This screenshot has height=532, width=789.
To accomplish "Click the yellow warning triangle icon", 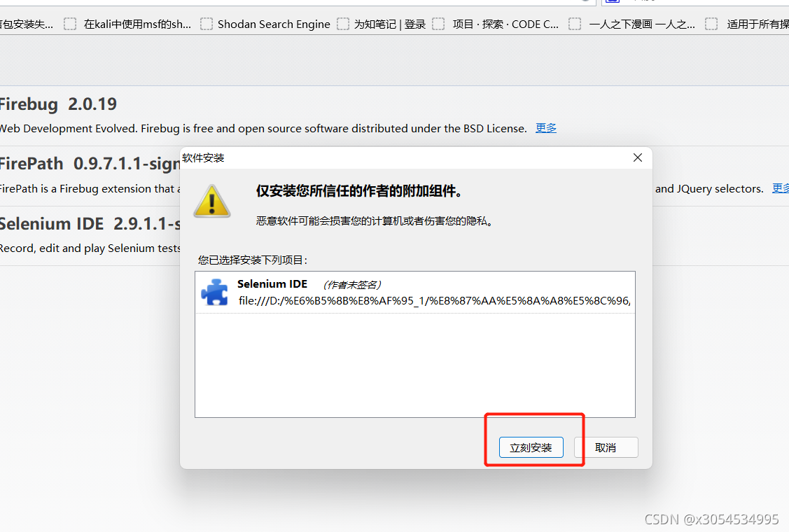I will [x=212, y=201].
